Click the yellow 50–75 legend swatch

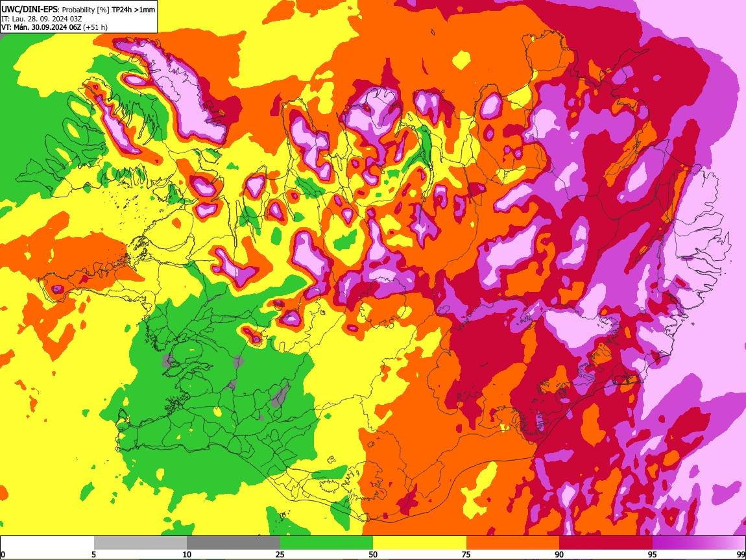(x=420, y=542)
